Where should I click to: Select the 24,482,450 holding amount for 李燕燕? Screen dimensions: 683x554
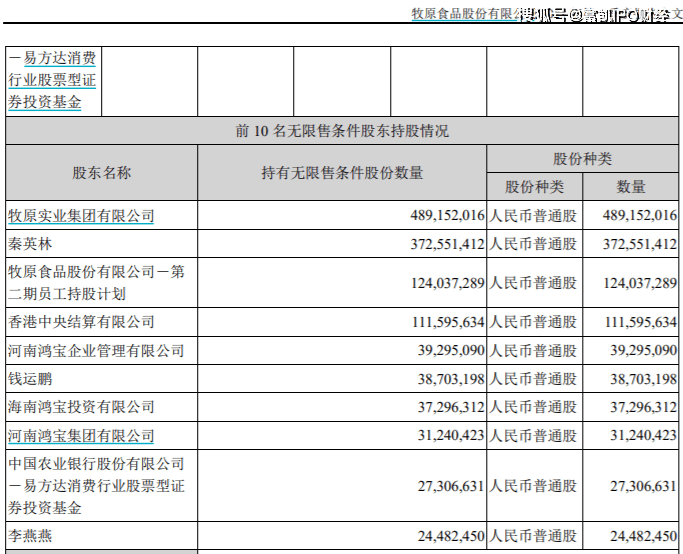[451, 536]
